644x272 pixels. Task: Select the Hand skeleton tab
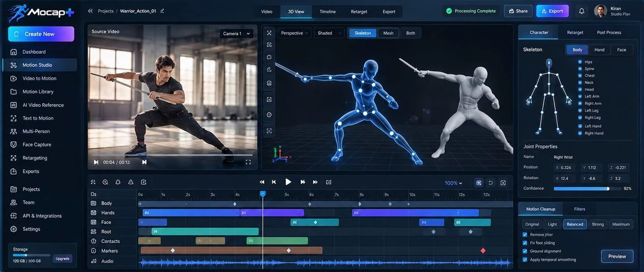[x=599, y=50]
